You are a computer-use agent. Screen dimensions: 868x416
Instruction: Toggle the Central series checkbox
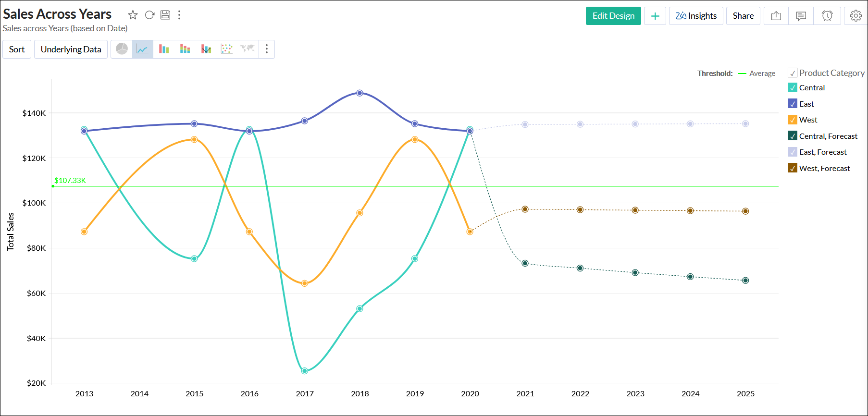point(793,88)
